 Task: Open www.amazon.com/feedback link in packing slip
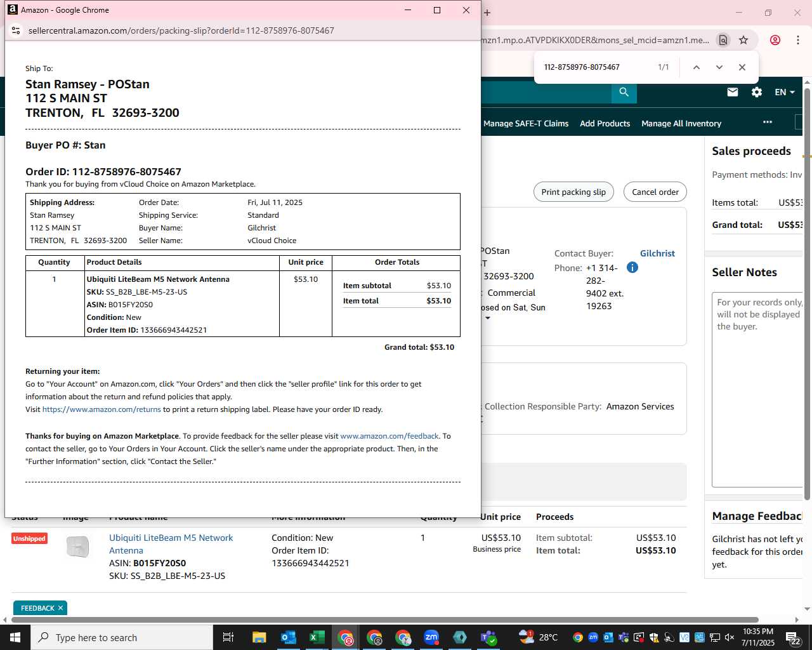click(390, 436)
